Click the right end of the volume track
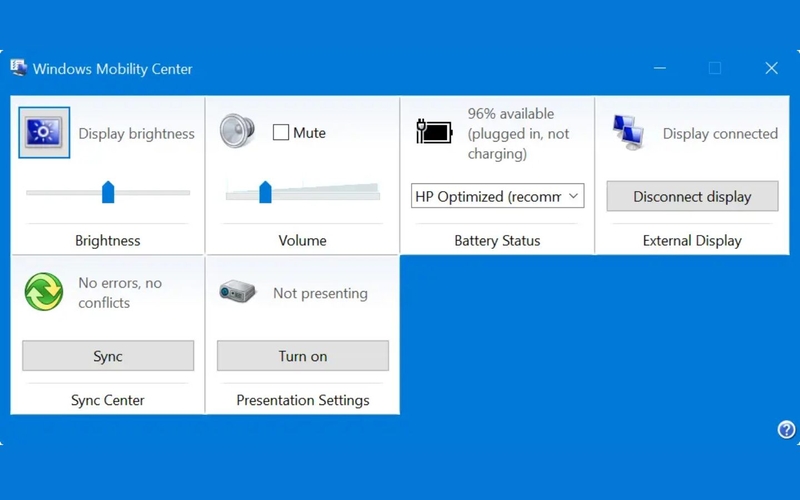This screenshot has height=500, width=800. [x=376, y=194]
